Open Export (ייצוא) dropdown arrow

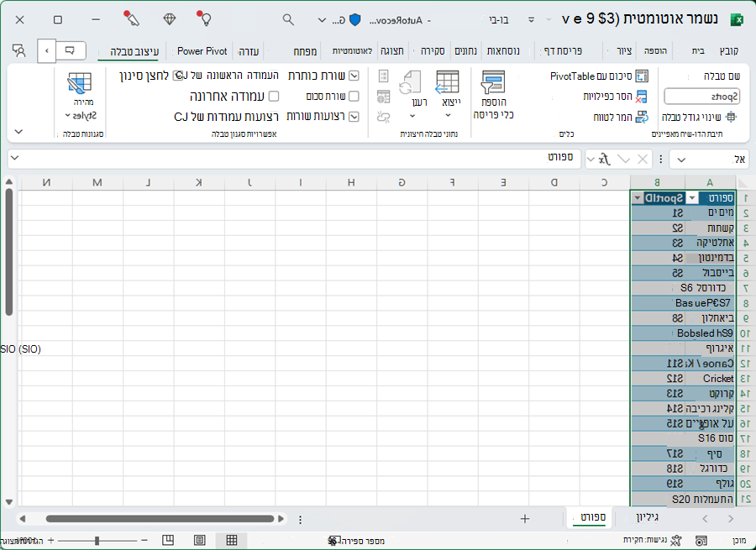point(448,115)
